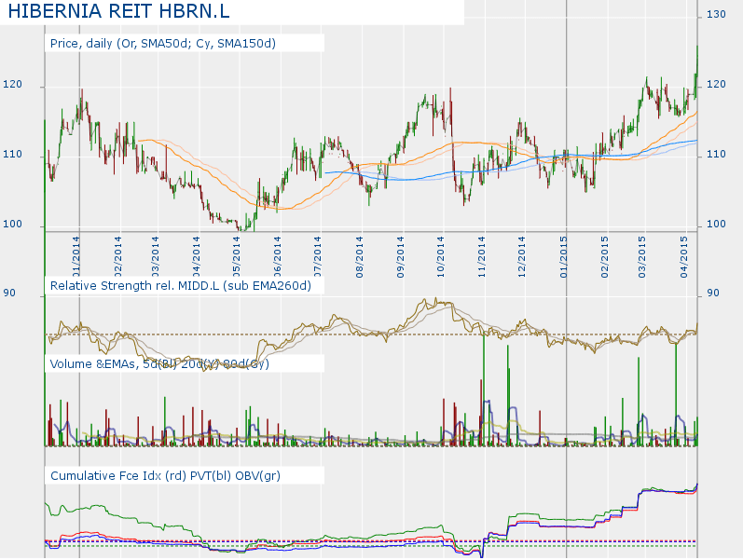Click the 120 value on left price axis
Image resolution: width=743 pixels, height=560 pixels.
tap(12, 85)
